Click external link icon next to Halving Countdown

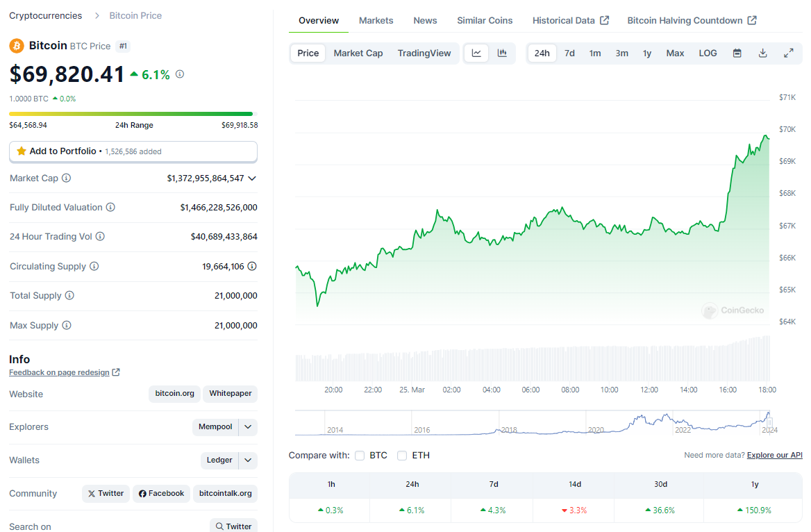tap(752, 20)
